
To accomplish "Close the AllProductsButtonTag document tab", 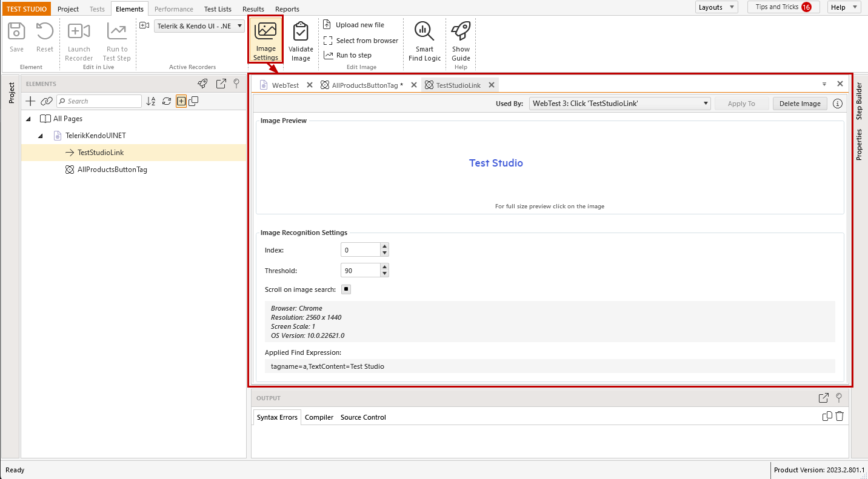I will [x=414, y=85].
